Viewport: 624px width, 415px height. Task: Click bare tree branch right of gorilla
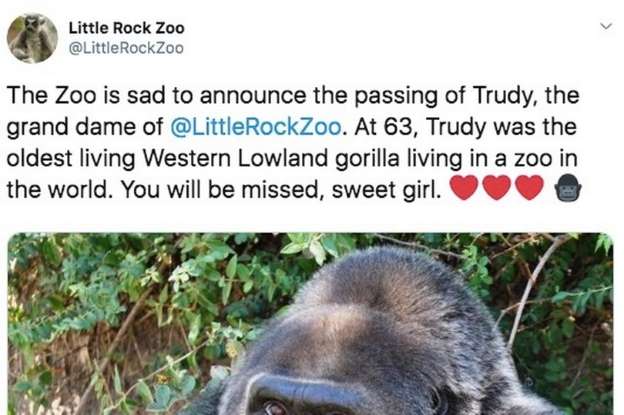click(x=531, y=286)
